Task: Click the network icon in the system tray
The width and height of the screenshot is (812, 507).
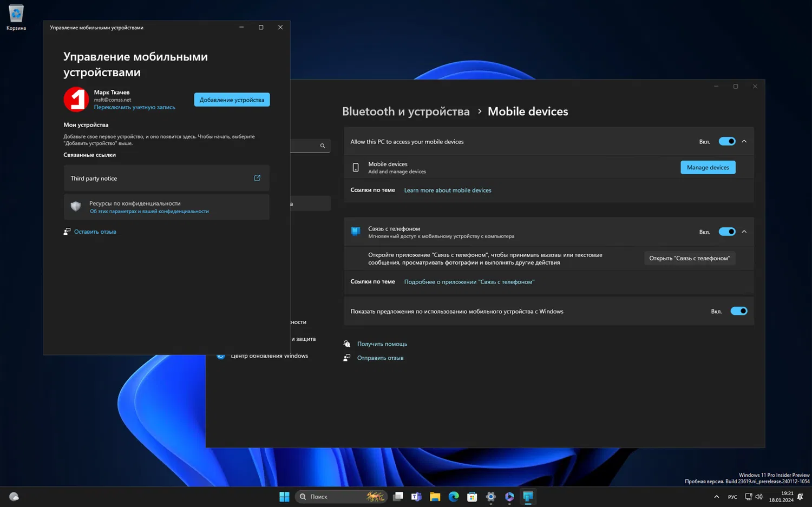Action: 749,497
